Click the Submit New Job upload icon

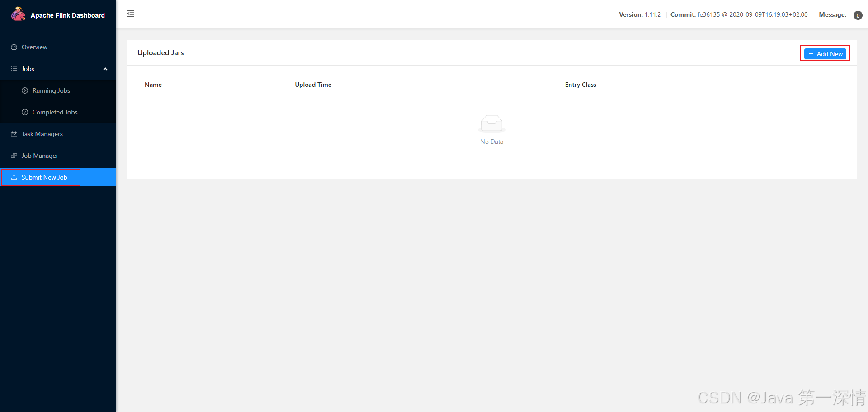tap(14, 177)
